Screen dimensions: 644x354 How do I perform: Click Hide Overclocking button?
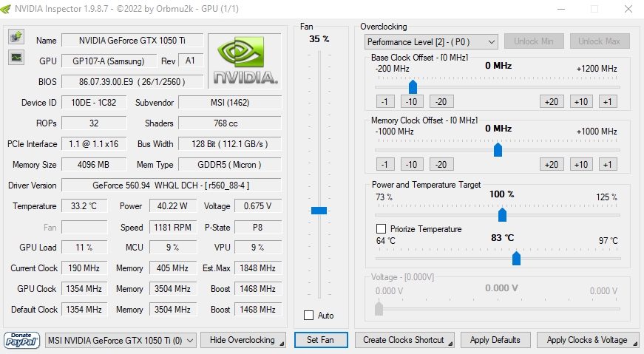(x=243, y=340)
